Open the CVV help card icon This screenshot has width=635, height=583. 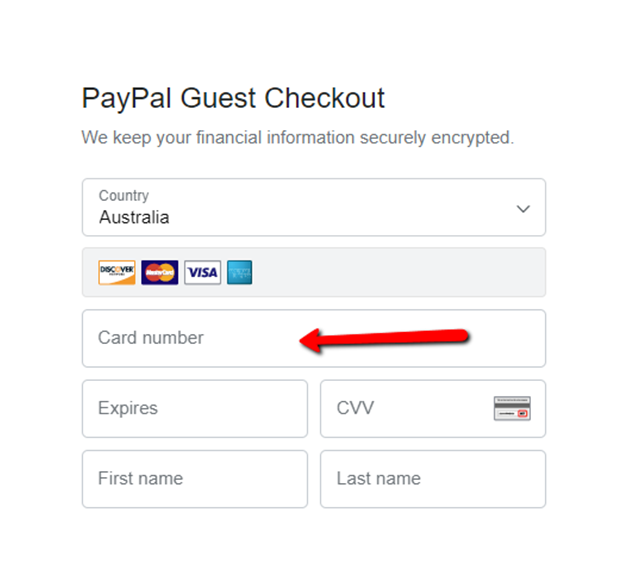click(x=512, y=408)
